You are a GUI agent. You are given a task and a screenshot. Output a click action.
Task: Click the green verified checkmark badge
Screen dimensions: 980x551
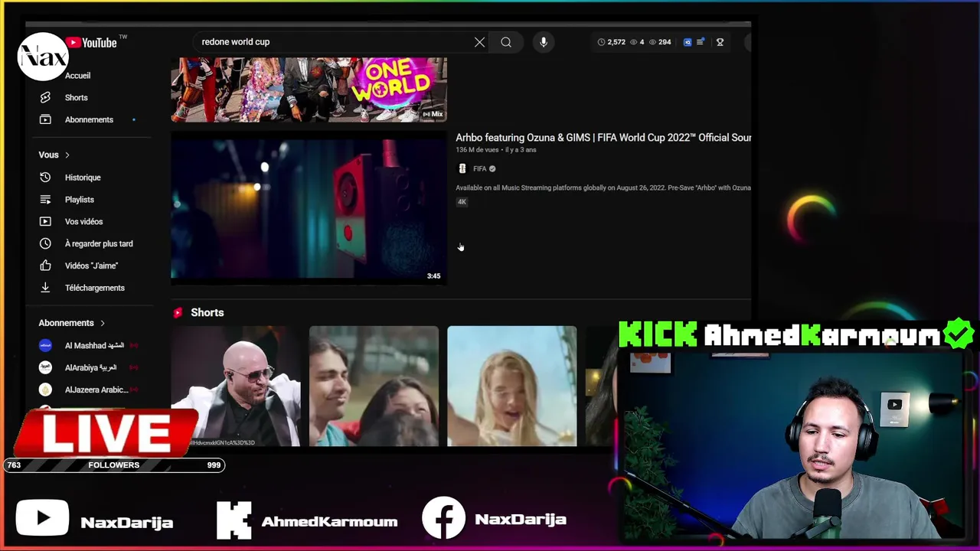[x=959, y=334]
